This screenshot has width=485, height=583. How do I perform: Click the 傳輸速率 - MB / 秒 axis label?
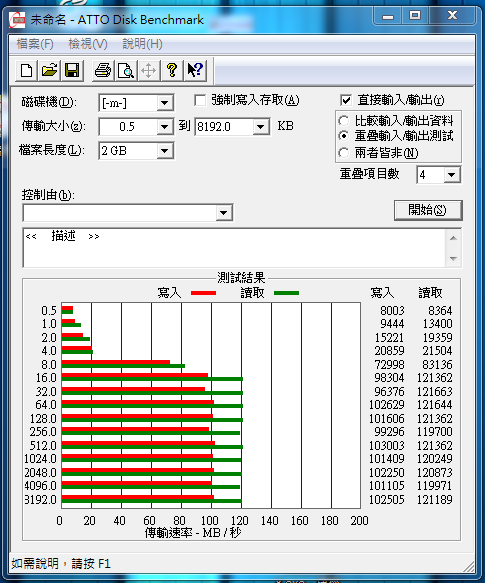(x=193, y=533)
